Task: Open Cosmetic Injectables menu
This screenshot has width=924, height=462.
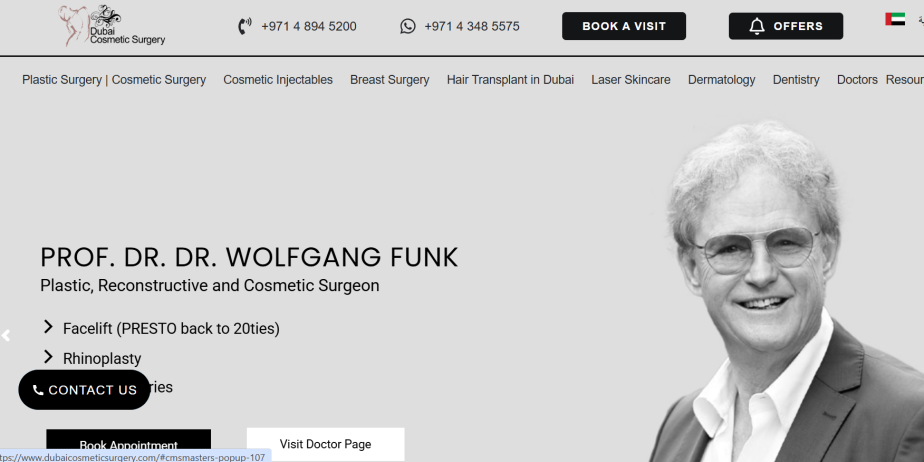Action: (x=278, y=80)
